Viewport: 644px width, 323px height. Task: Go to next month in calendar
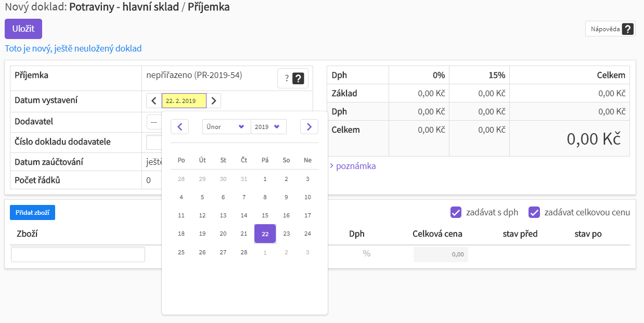click(x=309, y=126)
